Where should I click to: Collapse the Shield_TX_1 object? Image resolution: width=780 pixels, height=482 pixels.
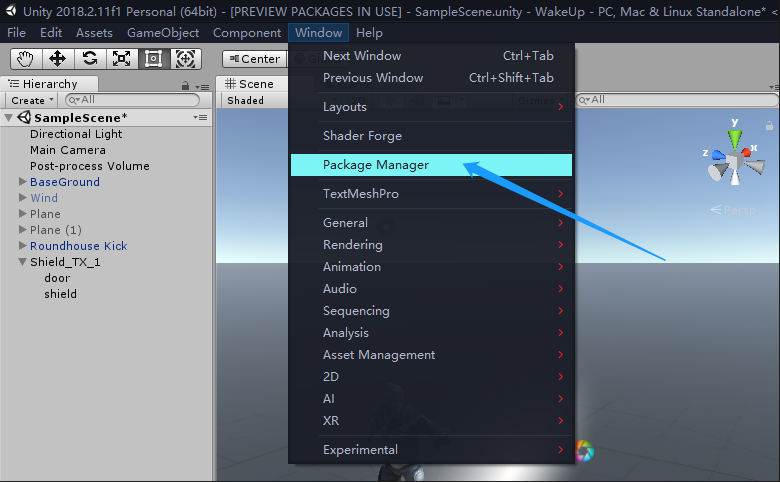[22, 262]
